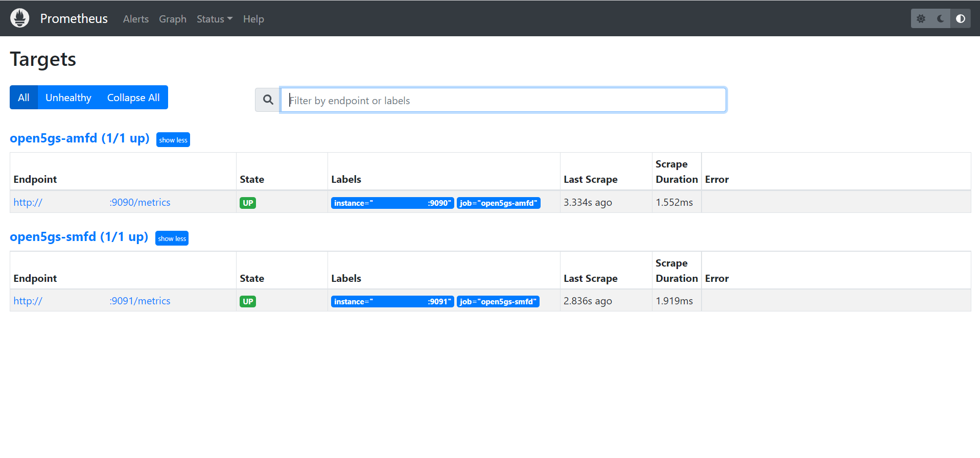Collapse All target groups
Screen dimensions: 980x458
pyautogui.click(x=133, y=98)
